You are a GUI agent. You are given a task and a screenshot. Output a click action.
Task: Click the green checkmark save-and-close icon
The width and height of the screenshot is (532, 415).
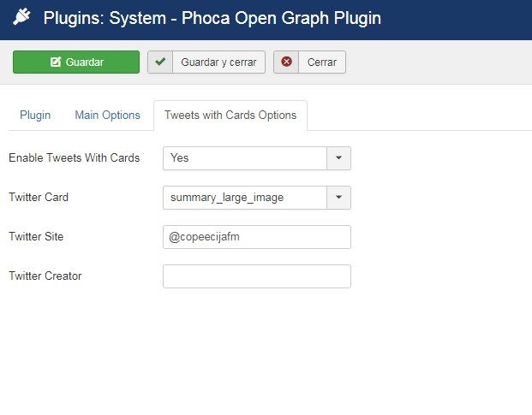[x=160, y=62]
